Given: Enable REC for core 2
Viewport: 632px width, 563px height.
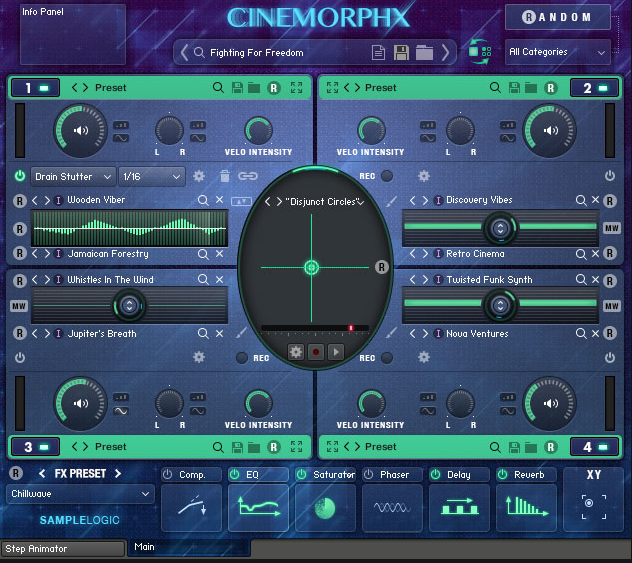Looking at the screenshot, I should pyautogui.click(x=387, y=176).
